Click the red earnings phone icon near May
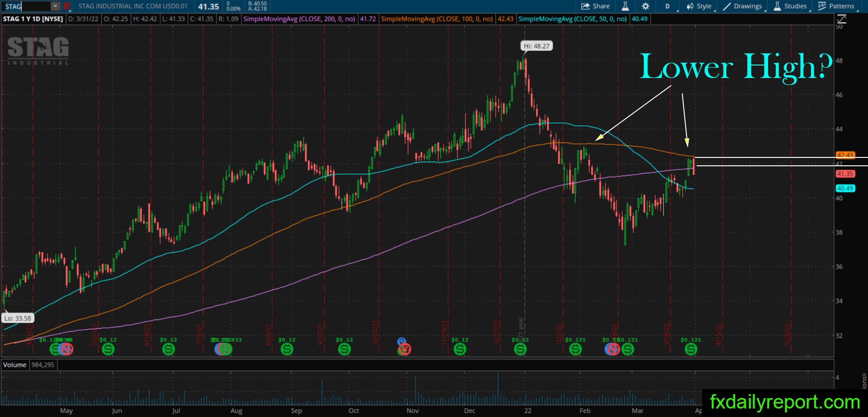868x417 pixels. [66, 349]
